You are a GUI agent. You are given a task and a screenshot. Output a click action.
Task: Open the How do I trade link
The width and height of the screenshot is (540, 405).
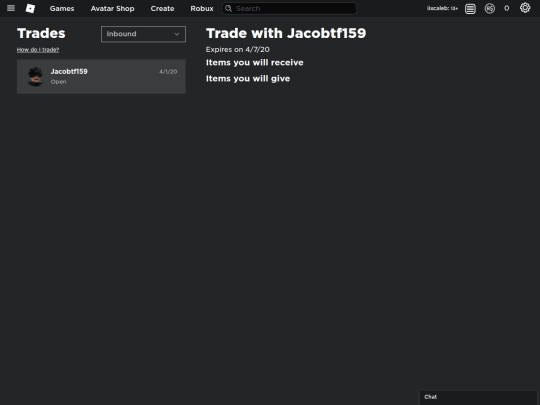[x=38, y=50]
